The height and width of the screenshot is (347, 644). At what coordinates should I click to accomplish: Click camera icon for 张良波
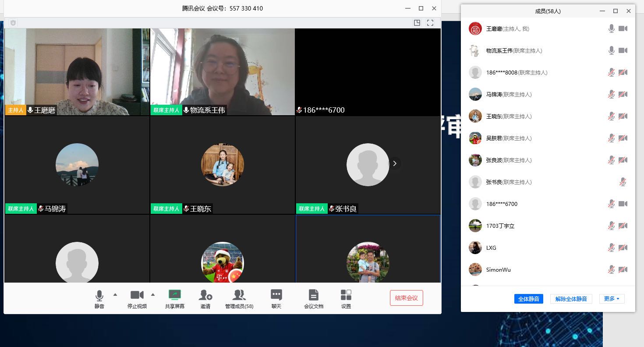(x=623, y=160)
